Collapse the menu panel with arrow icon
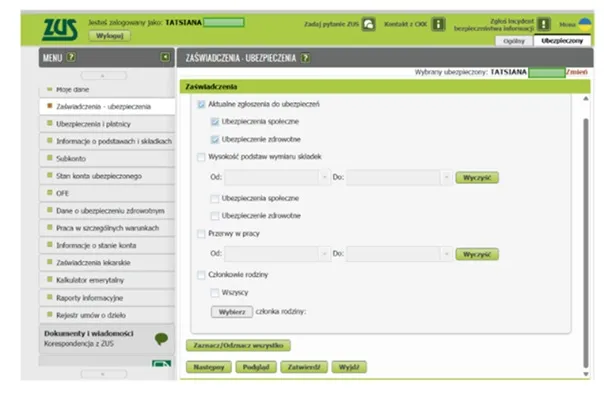The image size is (604, 394). pos(165,57)
